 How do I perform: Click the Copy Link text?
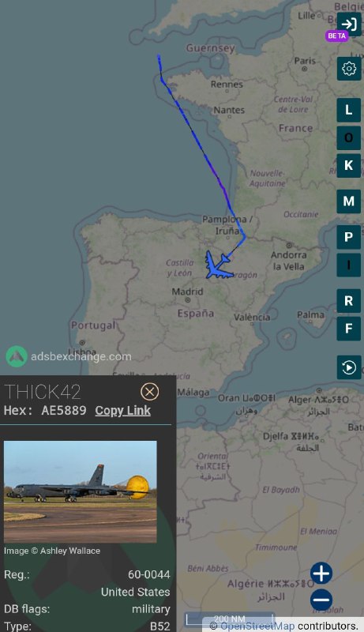(123, 410)
